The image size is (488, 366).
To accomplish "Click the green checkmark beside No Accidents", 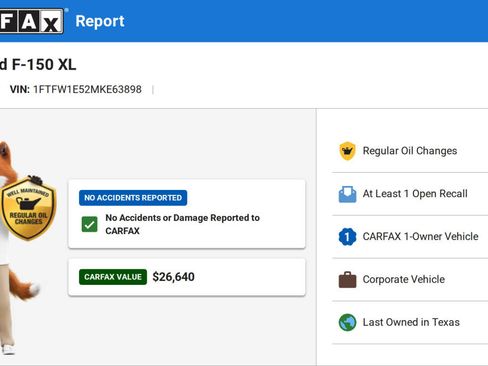I will click(90, 224).
